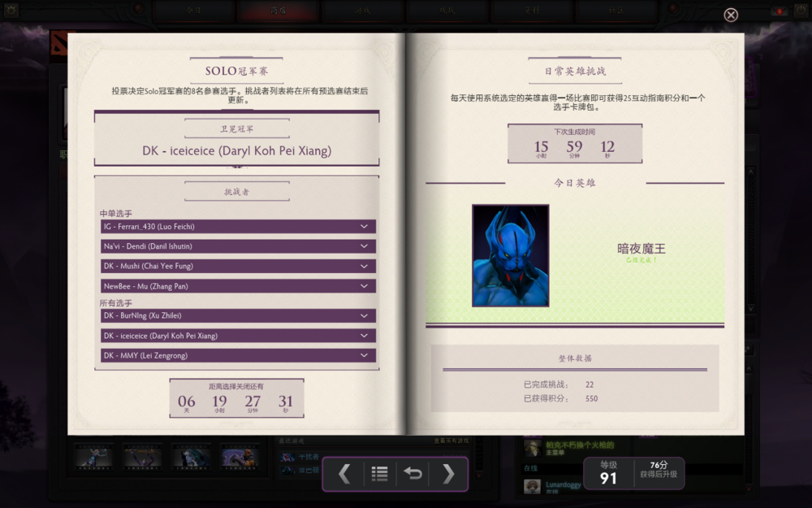Turn to the next compendium page
The image size is (812, 508).
[x=448, y=474]
